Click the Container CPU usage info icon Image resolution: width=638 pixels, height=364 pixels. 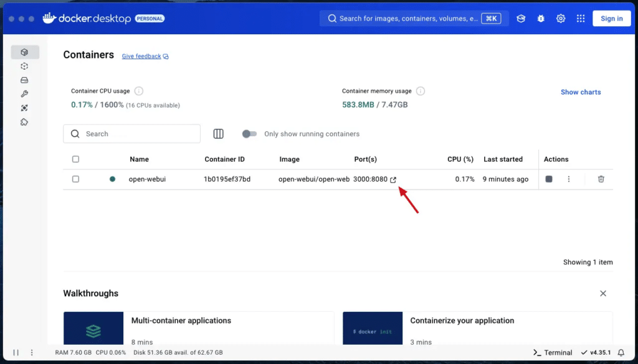(x=139, y=91)
